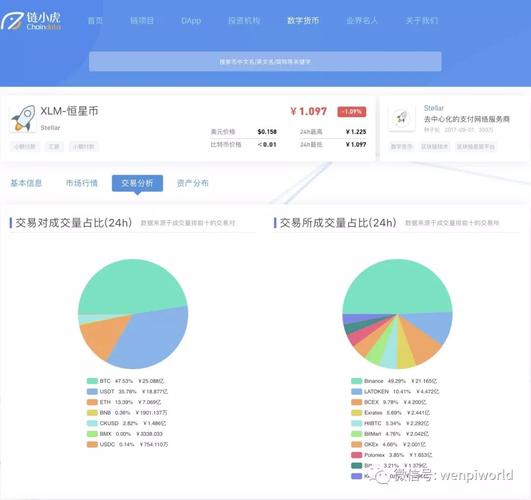Toggle the Binance legend entry

394,381
